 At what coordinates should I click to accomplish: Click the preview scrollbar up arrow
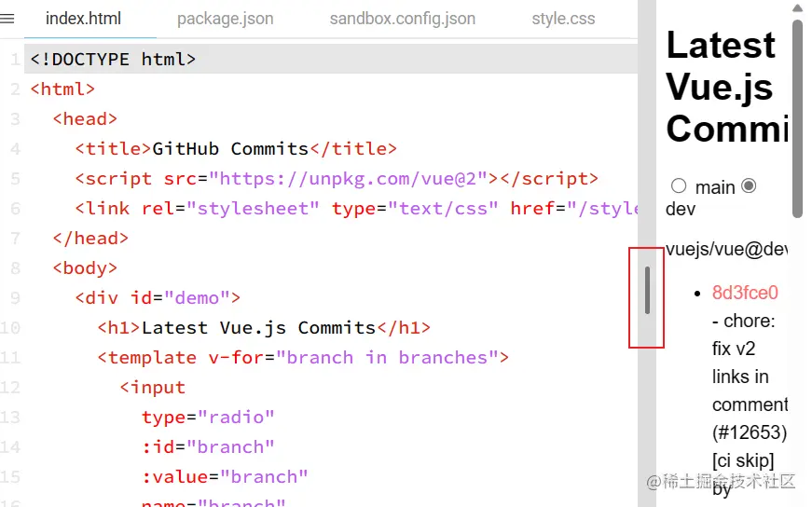797,7
